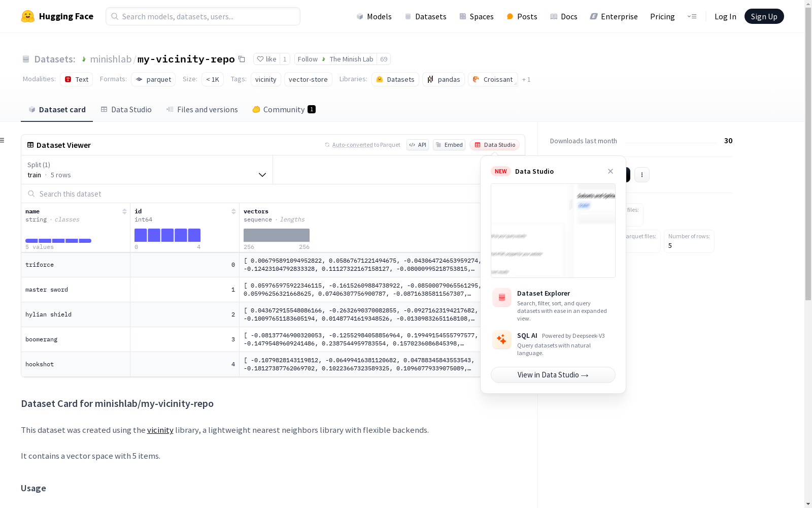This screenshot has height=508, width=812.
Task: Open Dataset Explorer in the popup
Action: pyautogui.click(x=553, y=305)
